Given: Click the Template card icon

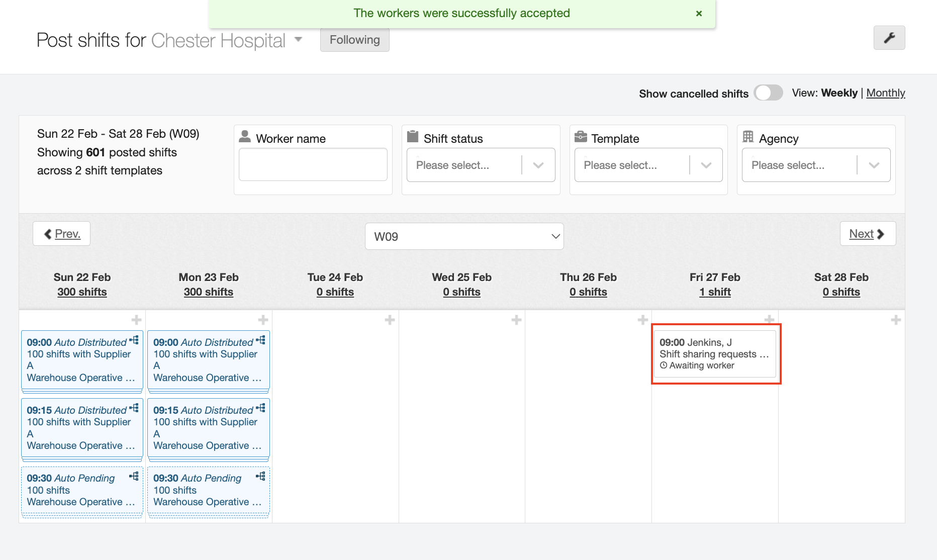Looking at the screenshot, I should [x=582, y=136].
